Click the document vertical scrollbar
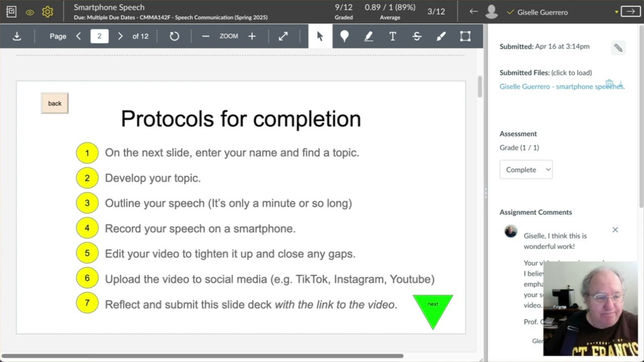The image size is (644, 362). (x=479, y=87)
